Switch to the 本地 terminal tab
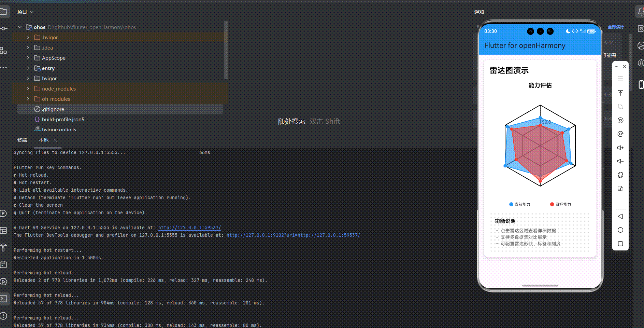This screenshot has width=644, height=328. click(x=44, y=140)
